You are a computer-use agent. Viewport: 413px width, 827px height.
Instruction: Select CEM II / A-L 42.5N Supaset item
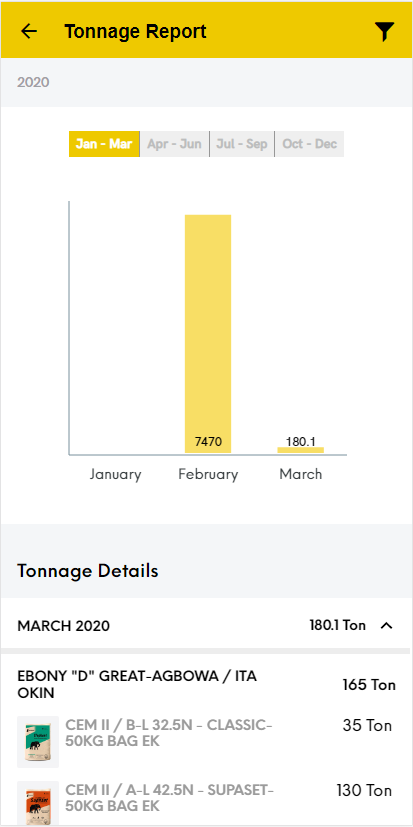point(206,802)
